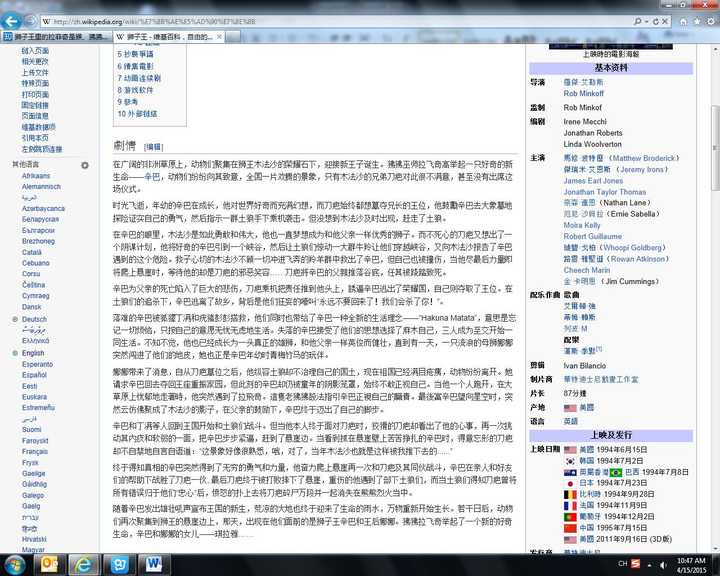
Task: Open the Esperanto language link
Action: click(38, 364)
